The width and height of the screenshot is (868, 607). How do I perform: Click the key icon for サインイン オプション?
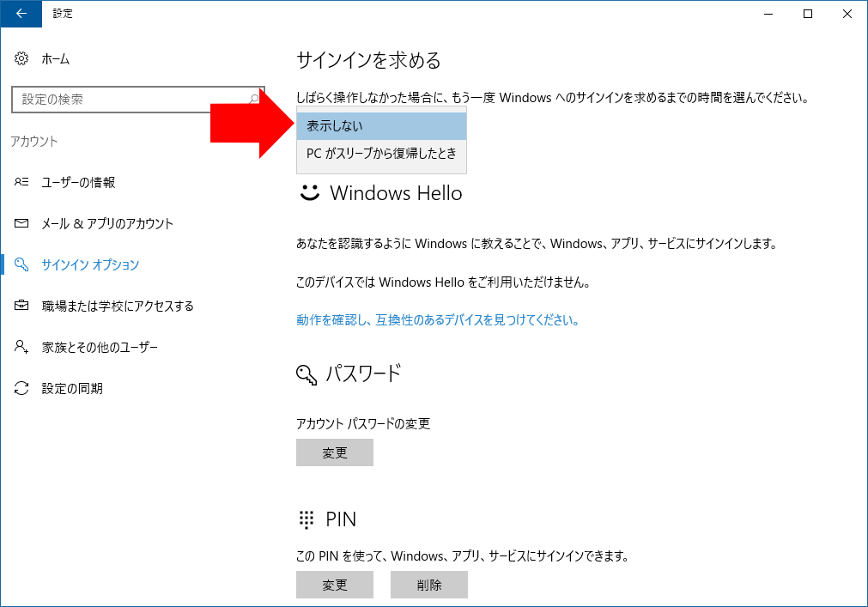(x=21, y=264)
